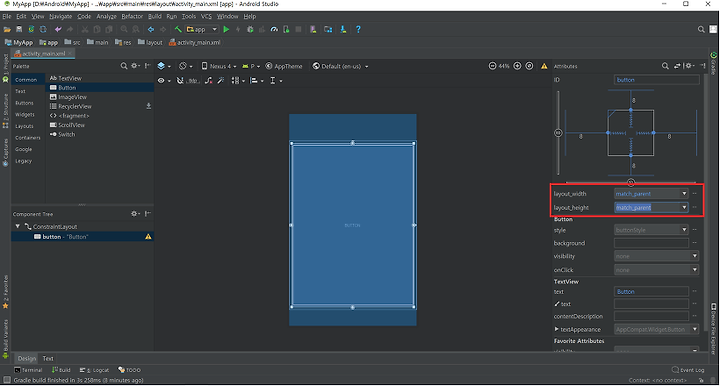Select the activity_main.xml editor tab

[x=44, y=54]
